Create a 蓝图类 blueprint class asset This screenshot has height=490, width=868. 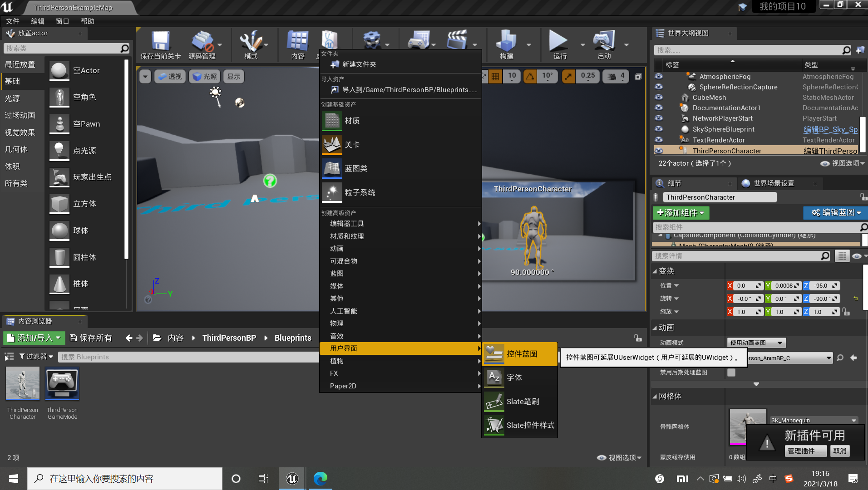(400, 168)
